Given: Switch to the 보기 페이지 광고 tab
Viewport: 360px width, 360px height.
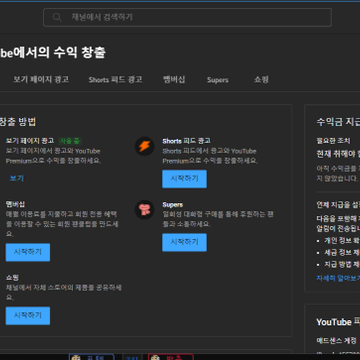Looking at the screenshot, I should (x=41, y=80).
